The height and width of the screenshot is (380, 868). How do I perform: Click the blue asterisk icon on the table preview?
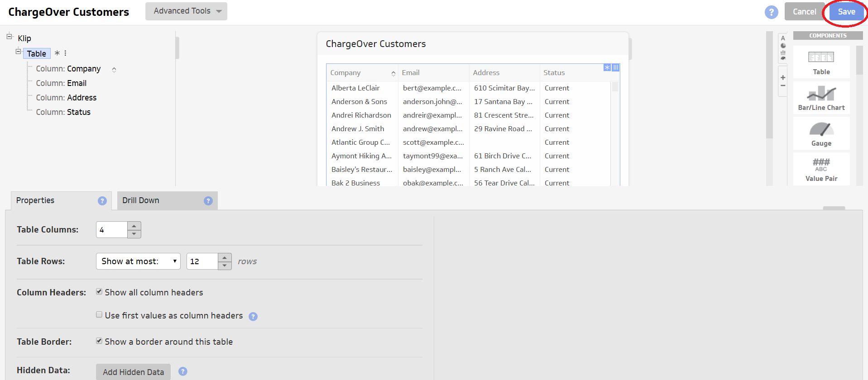(x=607, y=67)
